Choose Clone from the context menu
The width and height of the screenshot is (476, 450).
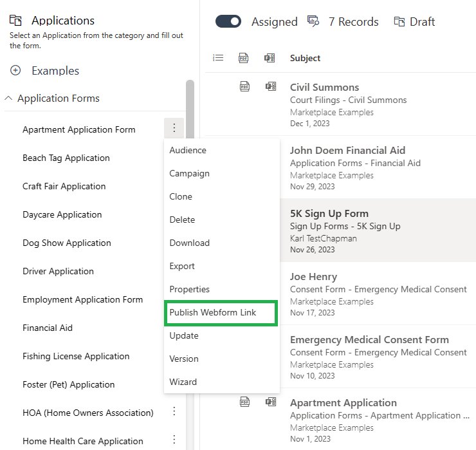pyautogui.click(x=181, y=196)
